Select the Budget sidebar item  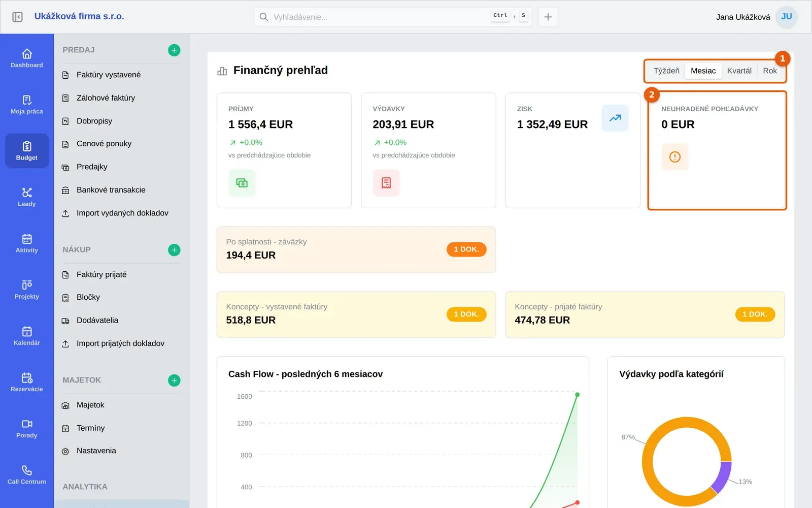coord(27,151)
